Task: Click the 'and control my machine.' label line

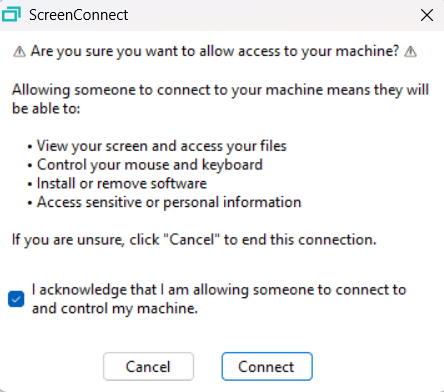Action: tap(115, 308)
